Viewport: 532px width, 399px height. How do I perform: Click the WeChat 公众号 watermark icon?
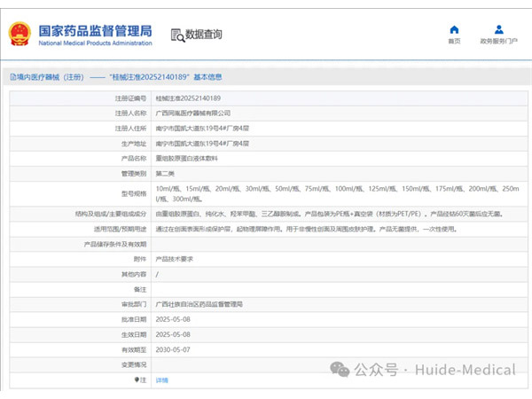pyautogui.click(x=340, y=367)
